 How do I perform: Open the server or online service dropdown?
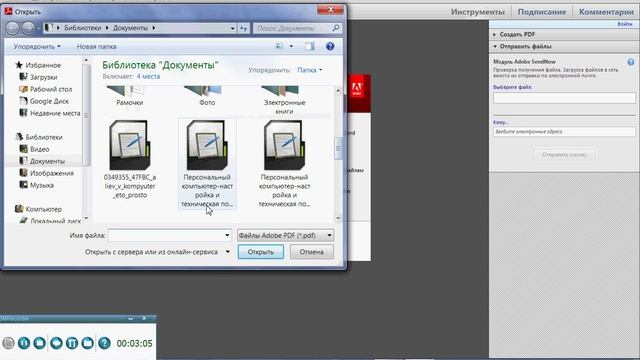[228, 252]
